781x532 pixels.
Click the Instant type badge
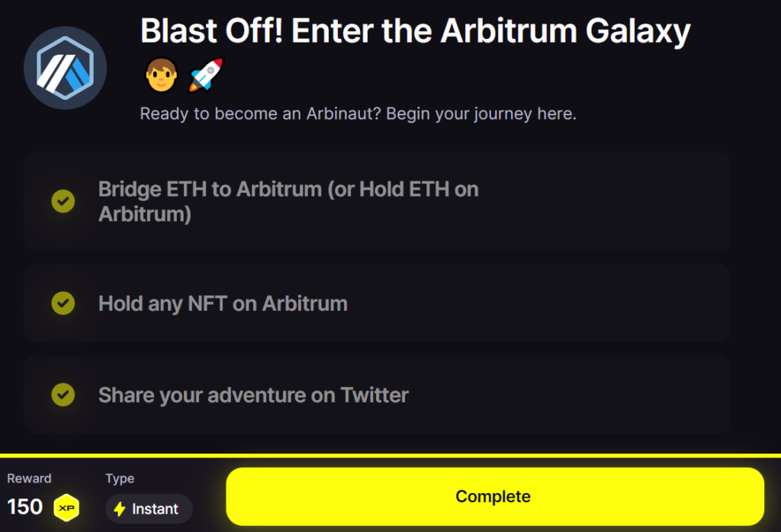click(149, 509)
